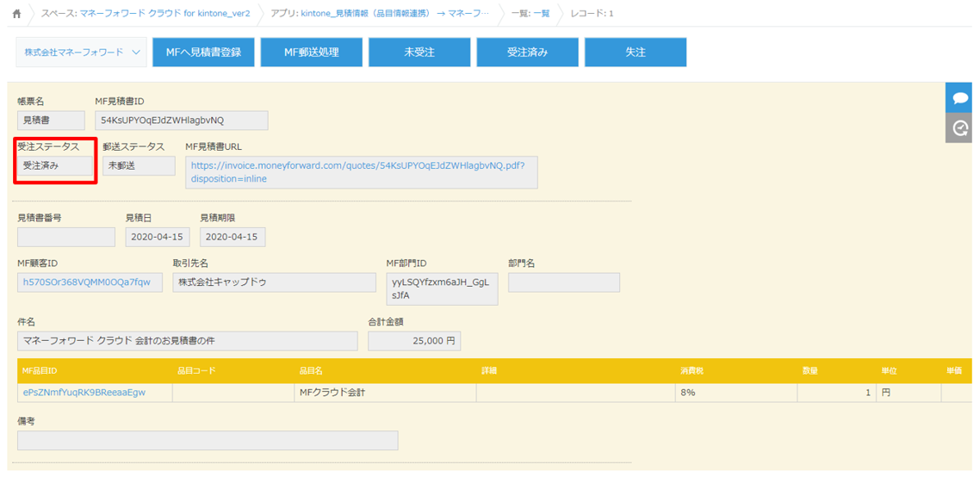Click the レコード: 1 breadcrumb text

pos(592,14)
